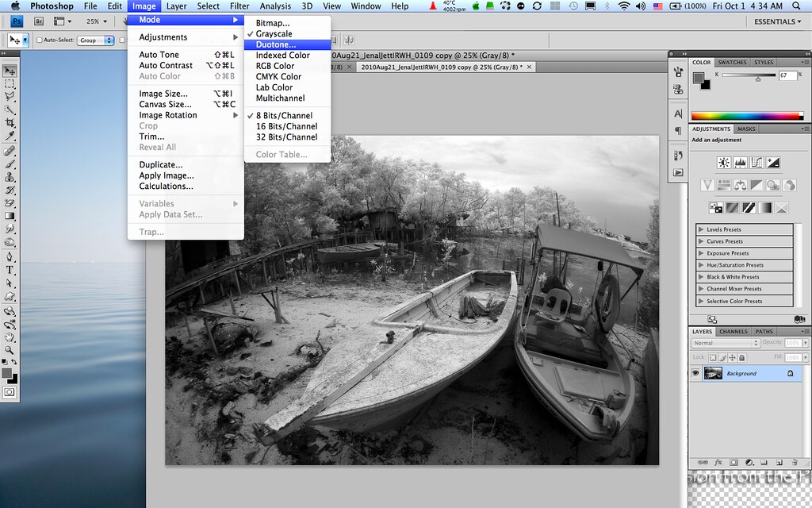The height and width of the screenshot is (508, 812).
Task: Select the Healing Brush tool
Action: point(10,151)
